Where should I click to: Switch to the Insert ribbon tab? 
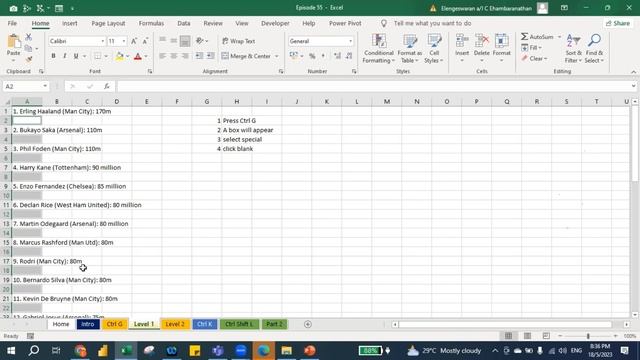[x=70, y=23]
